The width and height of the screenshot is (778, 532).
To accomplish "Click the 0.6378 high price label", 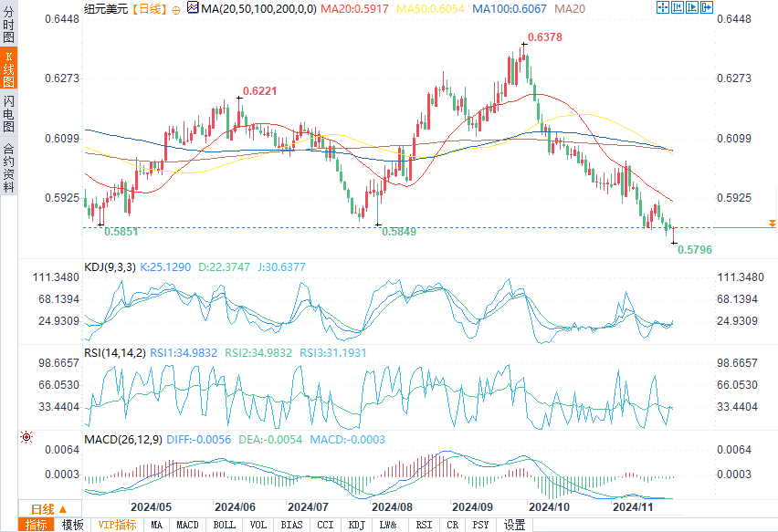I will (545, 37).
